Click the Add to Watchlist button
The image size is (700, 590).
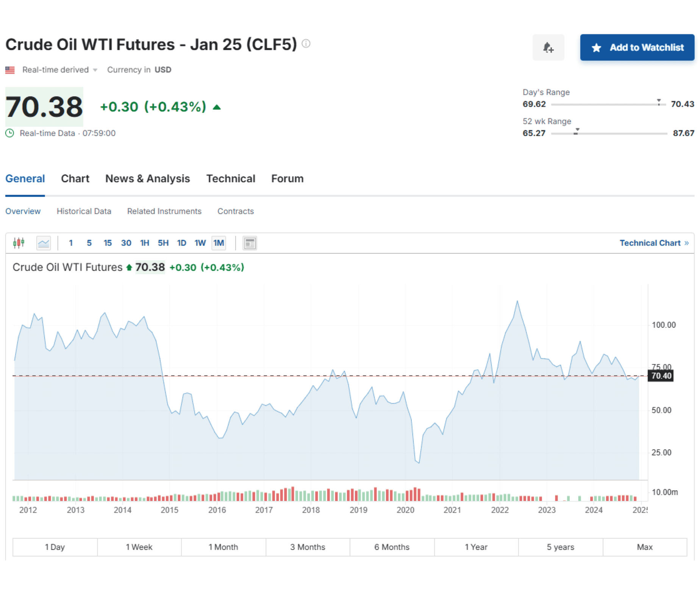click(637, 47)
